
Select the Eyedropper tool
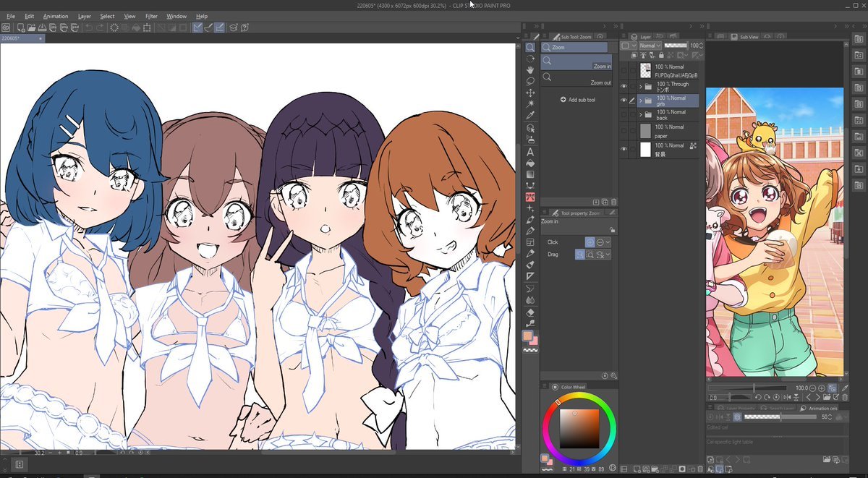click(x=530, y=116)
